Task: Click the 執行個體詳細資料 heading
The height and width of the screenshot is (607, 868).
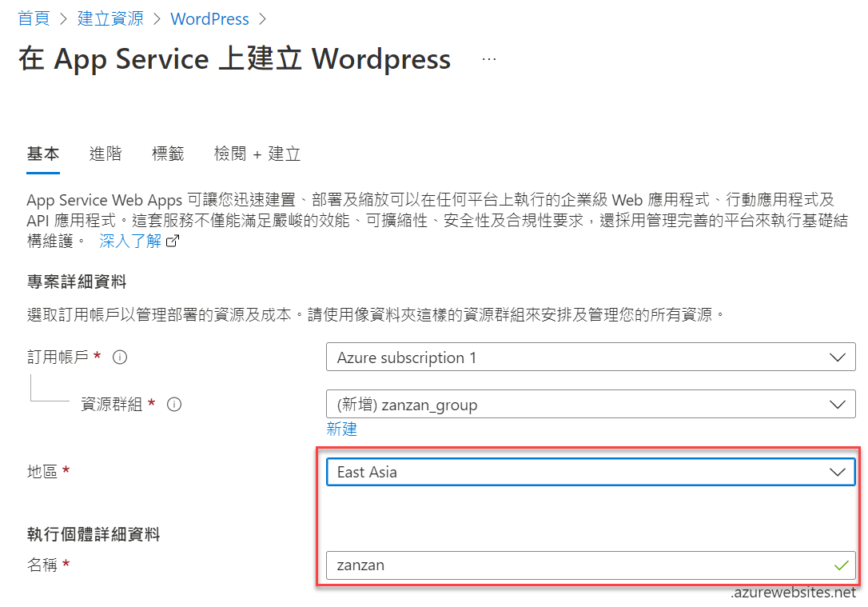Action: (93, 534)
